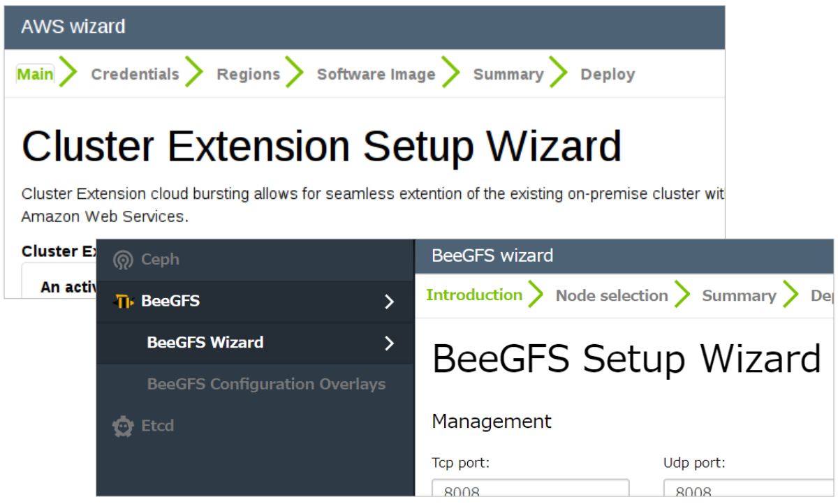Jump to Deploy step in AWS wizard
The height and width of the screenshot is (504, 838).
[608, 74]
